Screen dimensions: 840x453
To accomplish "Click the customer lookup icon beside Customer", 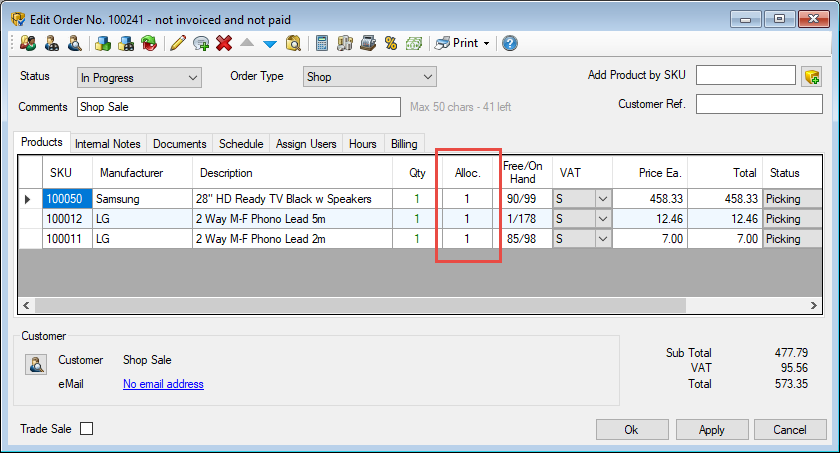I will [x=35, y=364].
